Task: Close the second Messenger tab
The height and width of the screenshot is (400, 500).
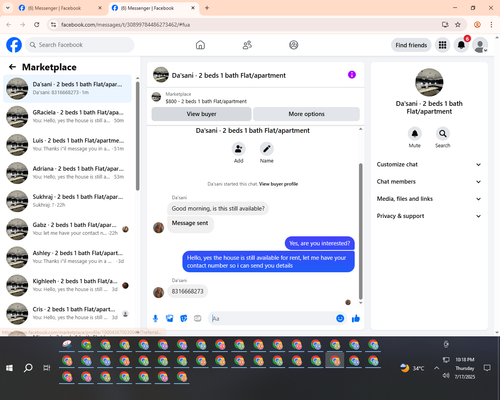Action: click(x=193, y=8)
